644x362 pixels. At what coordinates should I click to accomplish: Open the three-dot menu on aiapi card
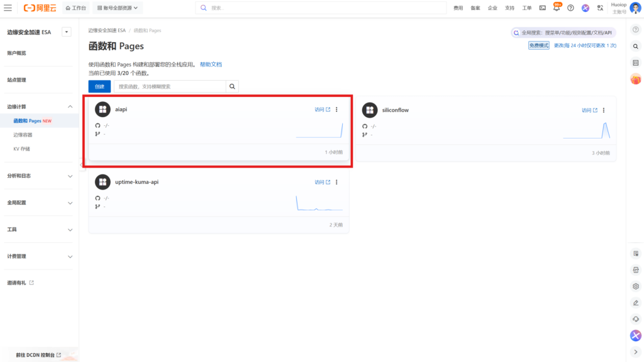click(336, 110)
